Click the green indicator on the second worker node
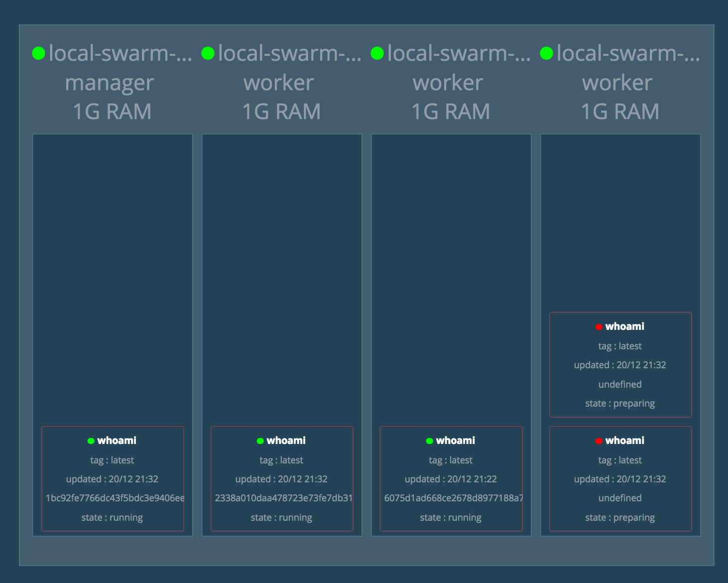The image size is (728, 583). pyautogui.click(x=376, y=52)
